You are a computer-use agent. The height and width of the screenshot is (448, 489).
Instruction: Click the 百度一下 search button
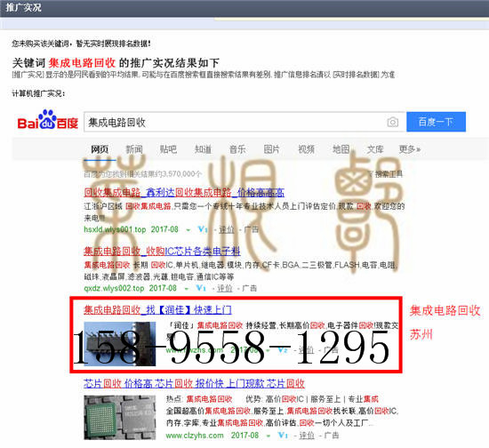click(x=436, y=122)
